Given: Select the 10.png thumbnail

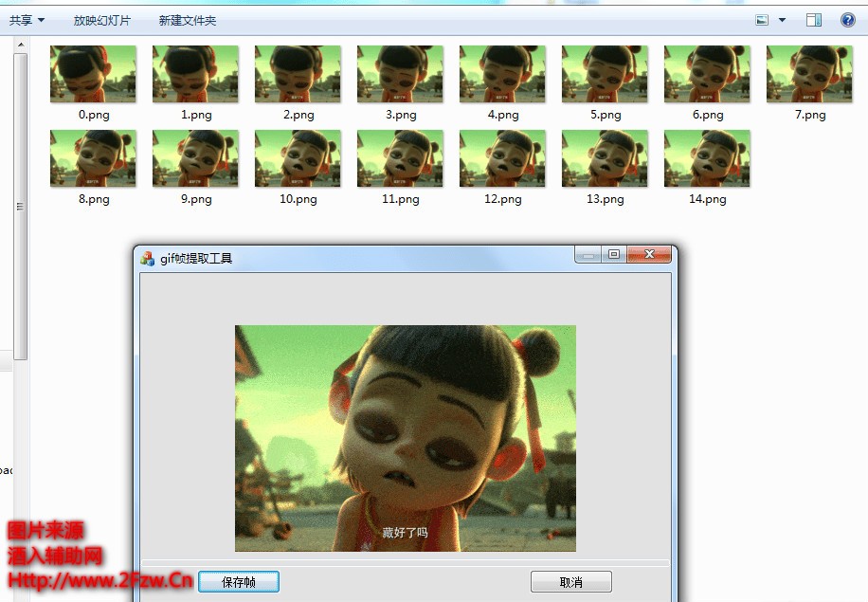Looking at the screenshot, I should tap(298, 158).
